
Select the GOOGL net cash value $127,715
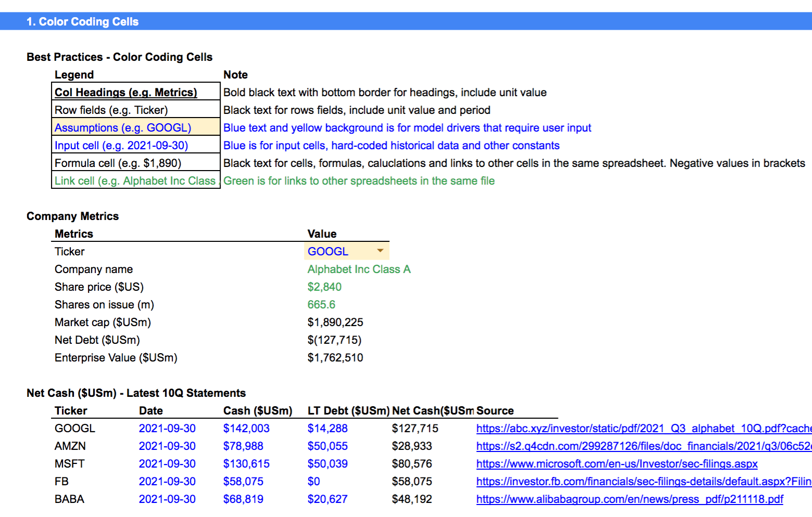(415, 429)
